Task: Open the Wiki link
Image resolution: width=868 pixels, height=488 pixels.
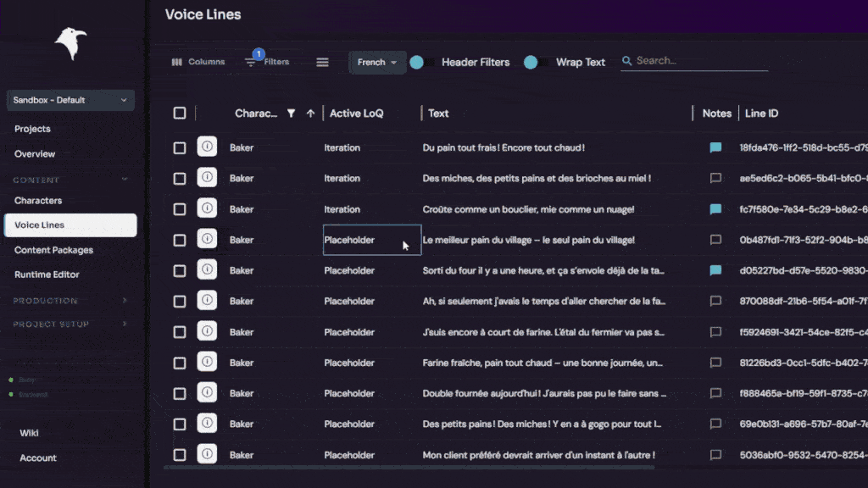Action: (29, 433)
